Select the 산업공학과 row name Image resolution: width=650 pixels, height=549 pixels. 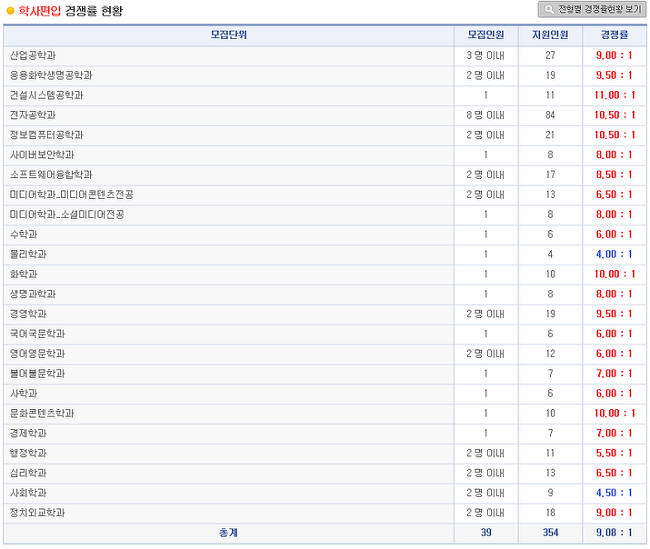click(x=33, y=55)
